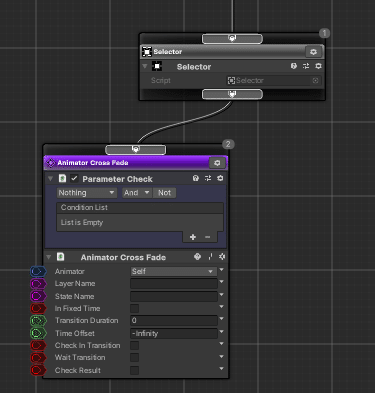Click the Animator Cross Fade node input port
The width and height of the screenshot is (375, 393).
coord(135,150)
